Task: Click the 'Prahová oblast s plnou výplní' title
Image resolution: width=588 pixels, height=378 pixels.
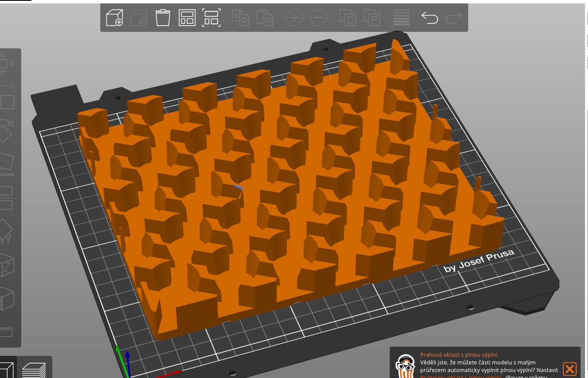Action: (x=459, y=355)
